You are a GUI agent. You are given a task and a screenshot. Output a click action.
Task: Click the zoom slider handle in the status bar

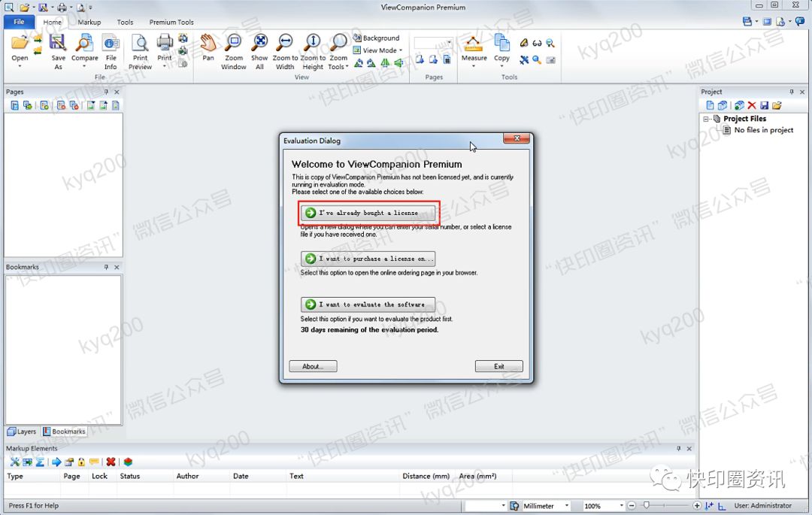click(647, 505)
